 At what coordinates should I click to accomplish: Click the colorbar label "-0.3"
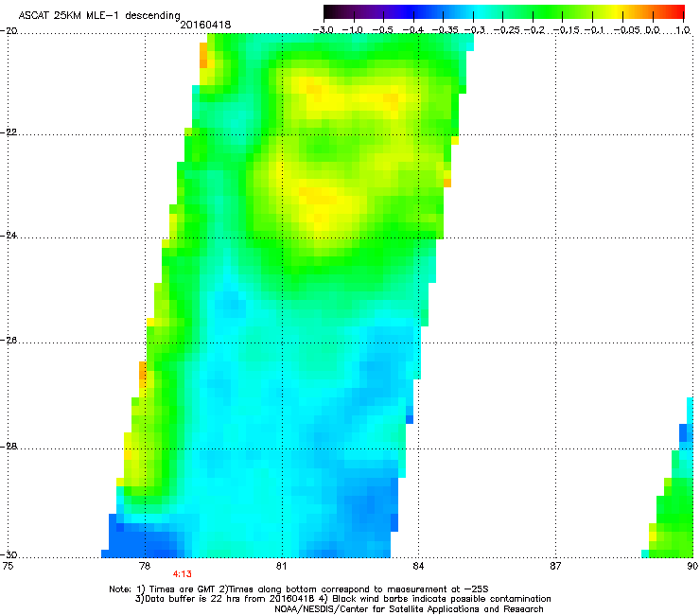pos(474,30)
